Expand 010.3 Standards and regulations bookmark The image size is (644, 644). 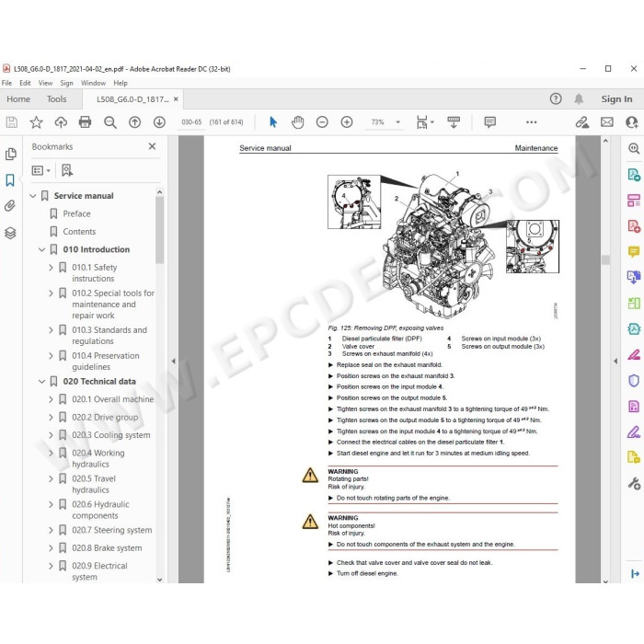pyautogui.click(x=51, y=330)
